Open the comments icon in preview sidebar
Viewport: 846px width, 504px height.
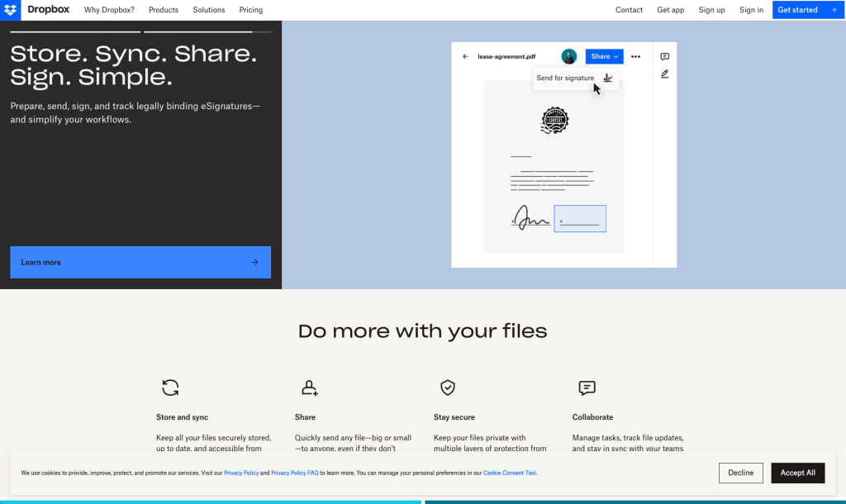[x=665, y=56]
